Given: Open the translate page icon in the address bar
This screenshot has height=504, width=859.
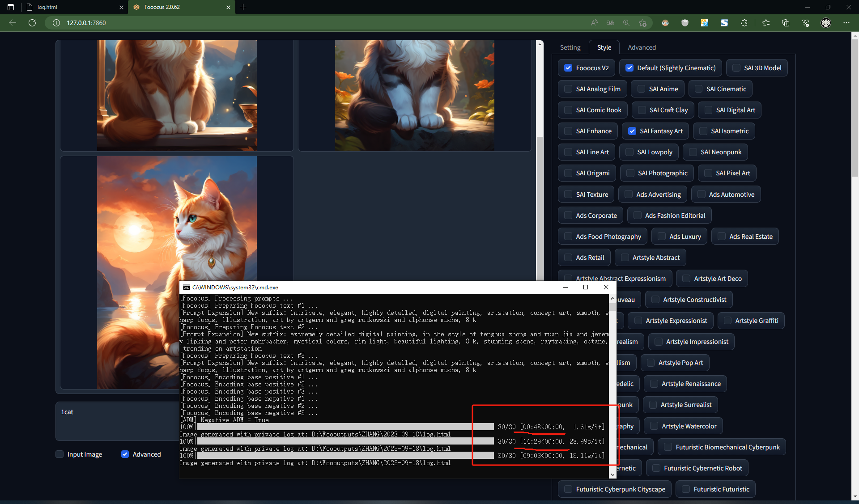Looking at the screenshot, I should point(610,22).
